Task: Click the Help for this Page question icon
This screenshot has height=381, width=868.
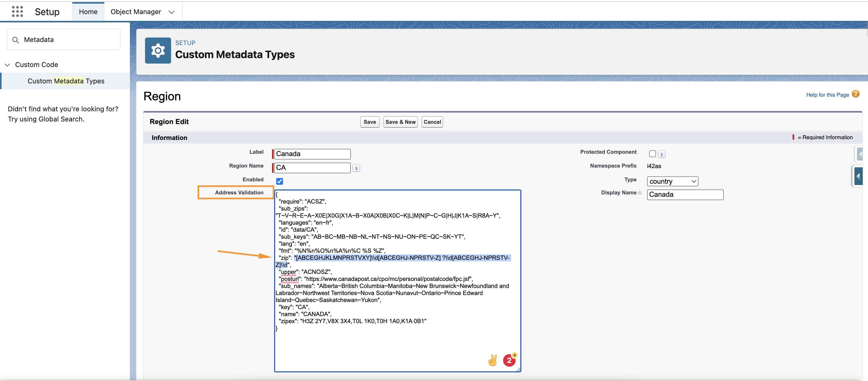Action: click(855, 94)
